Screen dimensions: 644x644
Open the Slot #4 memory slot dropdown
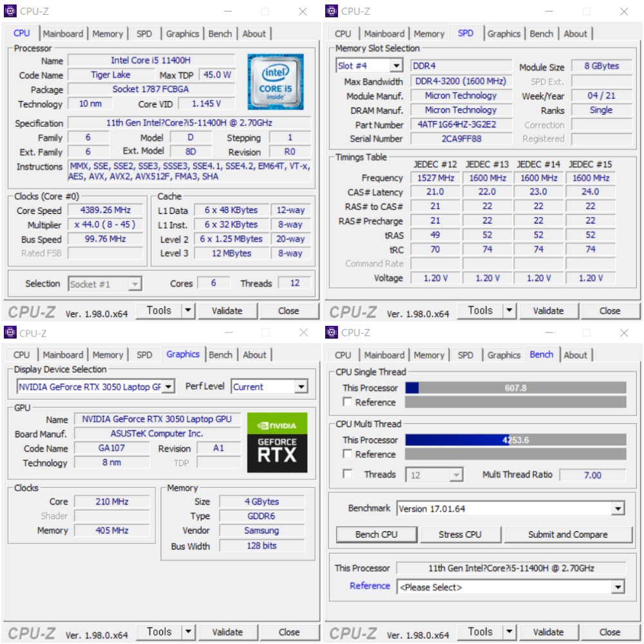[x=396, y=66]
